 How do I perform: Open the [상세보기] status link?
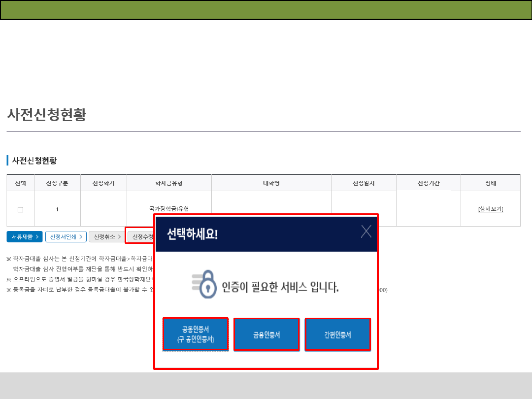490,209
